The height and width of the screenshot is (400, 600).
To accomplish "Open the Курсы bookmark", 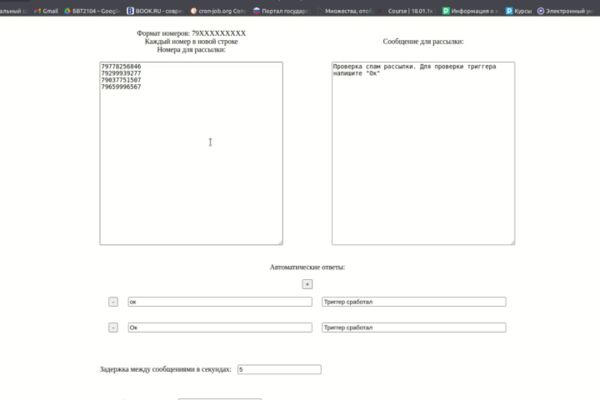I will (518, 11).
